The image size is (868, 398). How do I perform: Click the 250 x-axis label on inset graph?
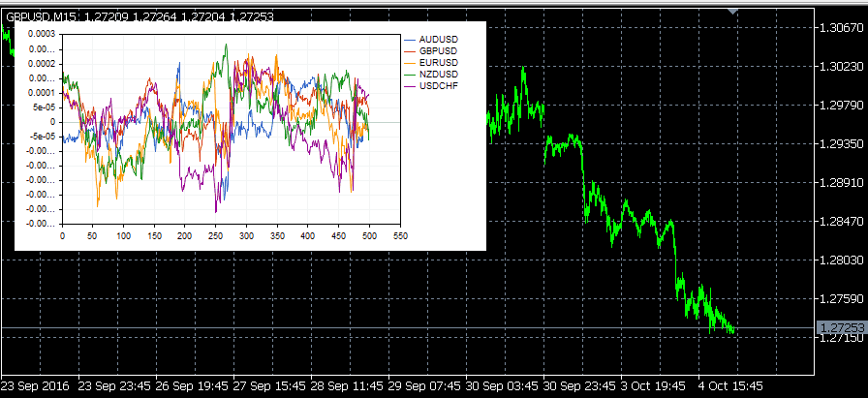click(x=215, y=236)
